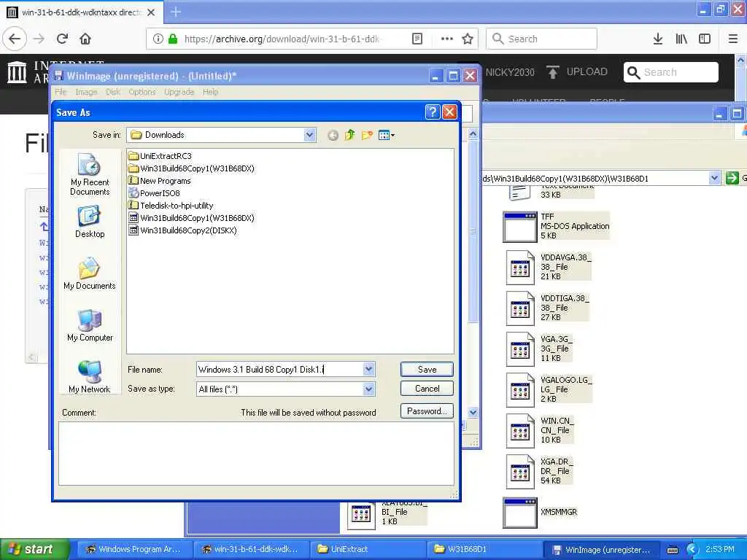Click the archive.org URL address bar
This screenshot has width=747, height=560.
click(283, 39)
